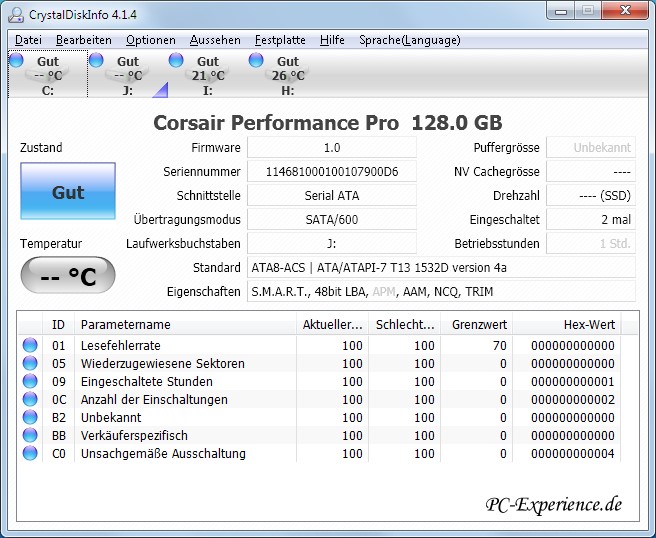Viewport: 656px width, 538px height.
Task: Select drive H: status orb at 26 °C
Action: pos(256,61)
